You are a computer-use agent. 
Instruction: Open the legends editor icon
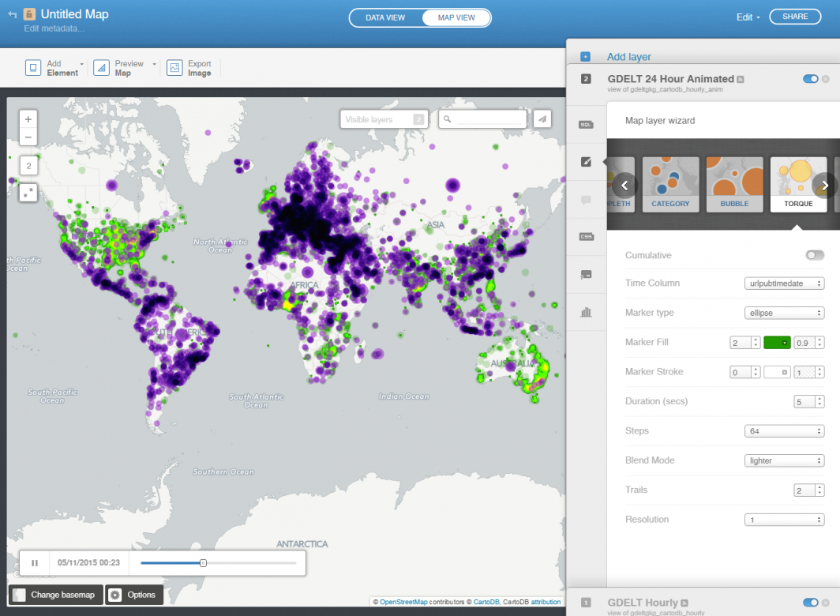pos(586,274)
